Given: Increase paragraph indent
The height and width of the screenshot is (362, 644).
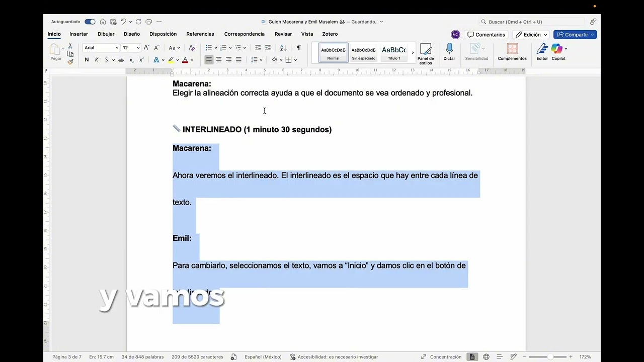Looking at the screenshot, I should tap(268, 48).
